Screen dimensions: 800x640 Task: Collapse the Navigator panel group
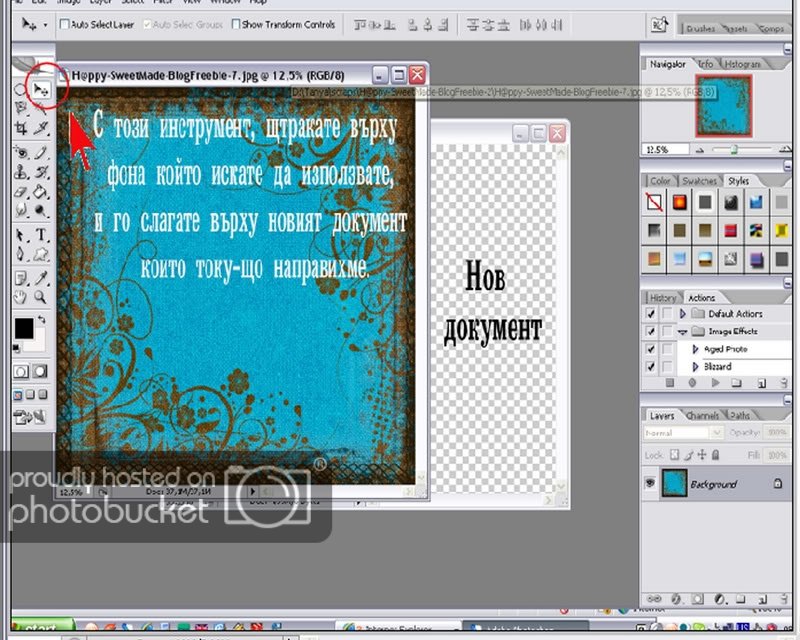coord(787,49)
